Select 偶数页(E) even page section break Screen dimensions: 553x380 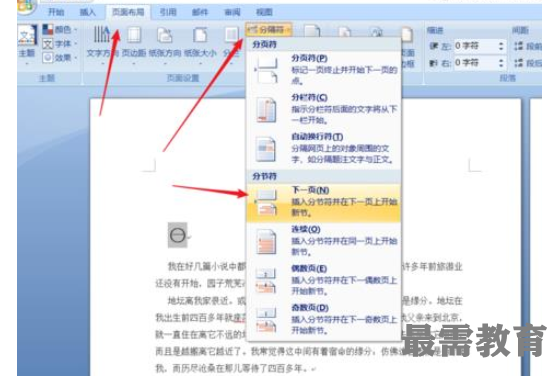[324, 281]
